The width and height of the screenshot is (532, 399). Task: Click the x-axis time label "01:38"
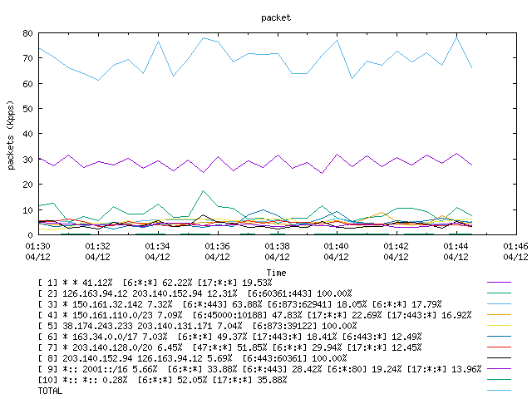coord(277,246)
